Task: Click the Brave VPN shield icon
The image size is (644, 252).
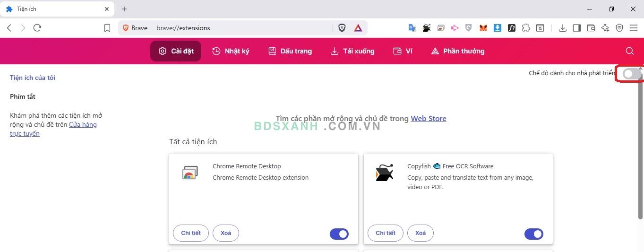Action: 619,28
